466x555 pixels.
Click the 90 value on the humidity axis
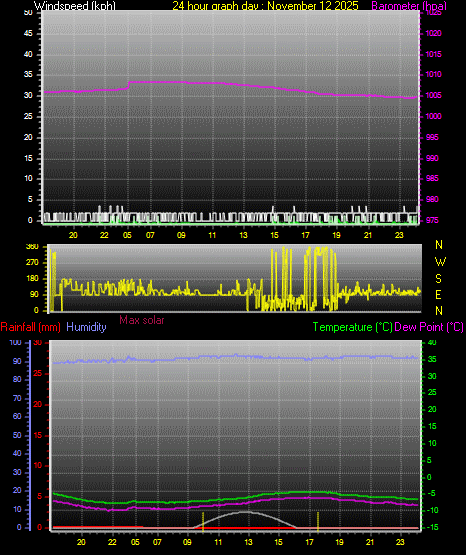click(x=17, y=361)
